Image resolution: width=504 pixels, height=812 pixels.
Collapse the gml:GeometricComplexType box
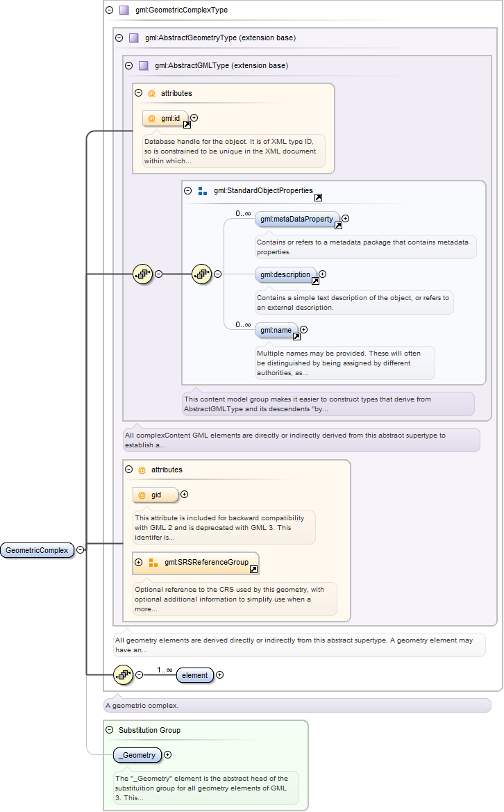109,10
